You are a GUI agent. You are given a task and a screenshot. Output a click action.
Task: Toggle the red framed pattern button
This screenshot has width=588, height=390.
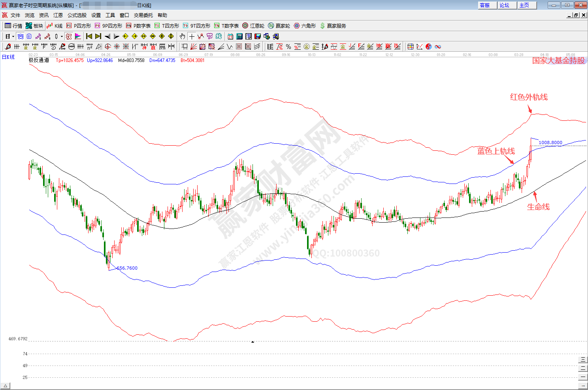tap(69, 36)
